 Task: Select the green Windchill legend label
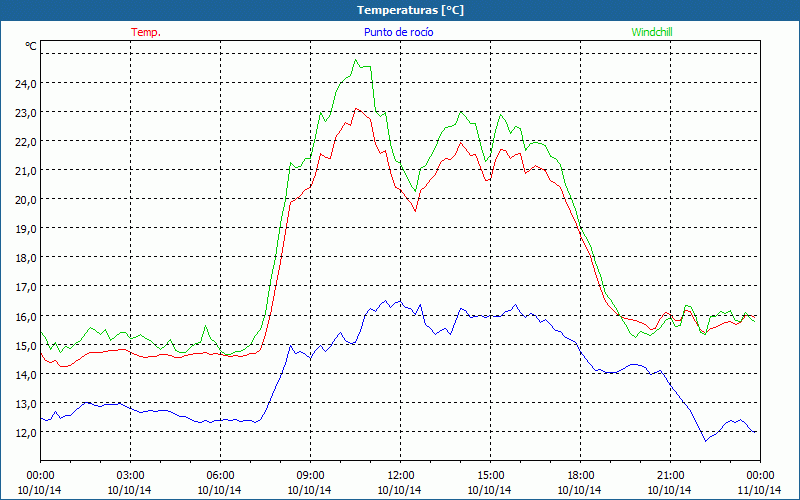click(x=652, y=32)
